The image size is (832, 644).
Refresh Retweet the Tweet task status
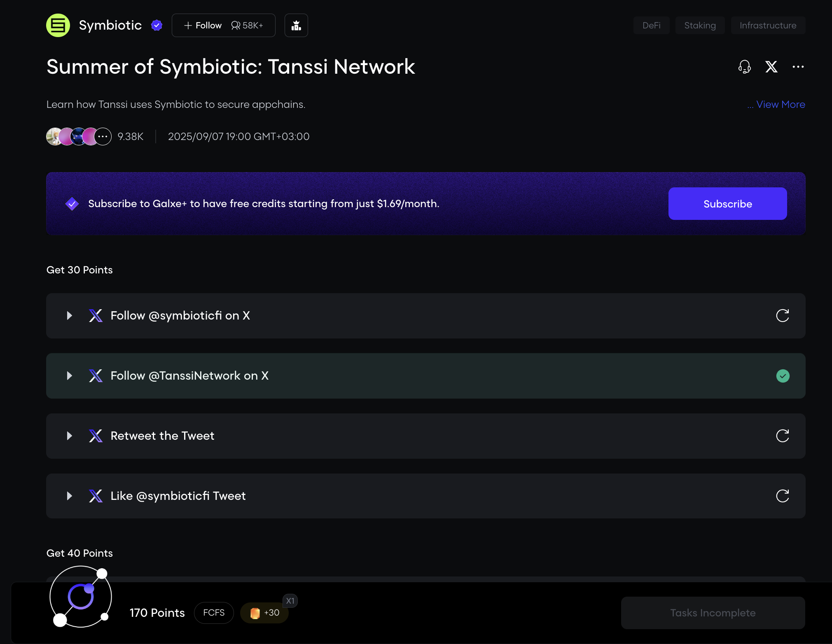point(782,436)
